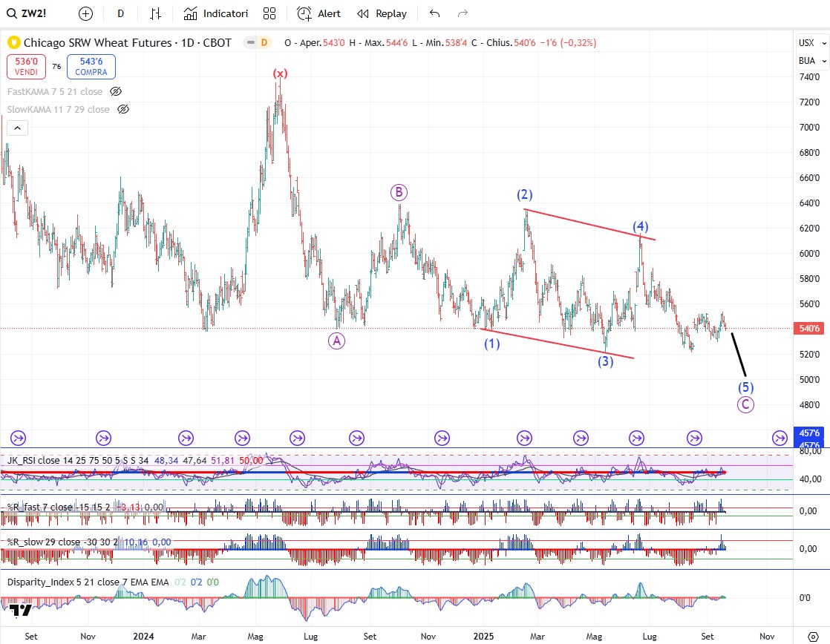Screen dimensions: 830x644
Task: Open the USX currency selector
Action: point(806,42)
